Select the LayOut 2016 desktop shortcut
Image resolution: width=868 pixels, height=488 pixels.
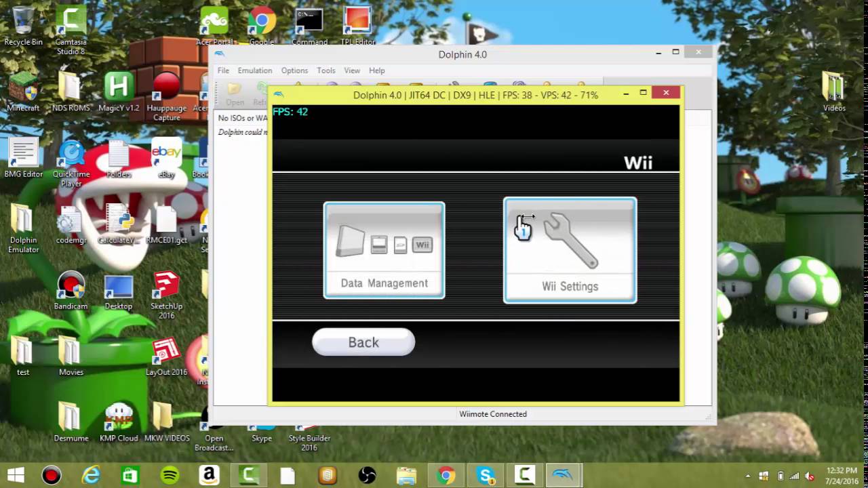[166, 356]
